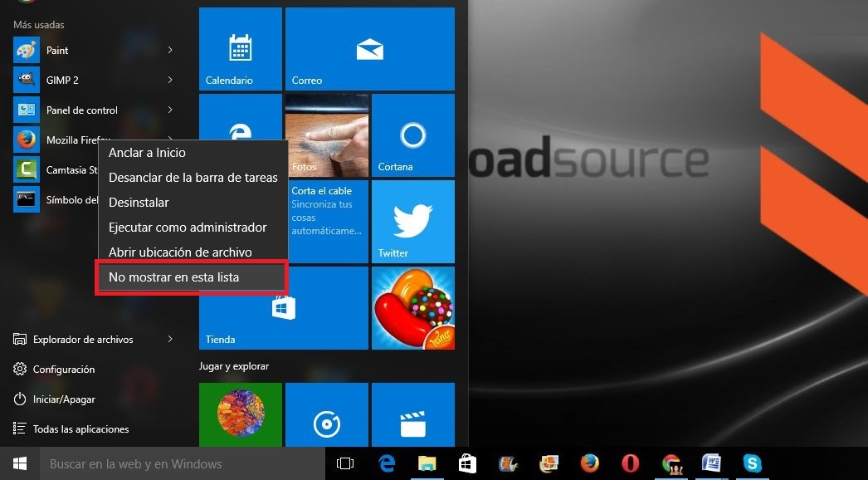Image resolution: width=868 pixels, height=480 pixels.
Task: Expand the Paint jump list arrow
Action: click(x=170, y=51)
